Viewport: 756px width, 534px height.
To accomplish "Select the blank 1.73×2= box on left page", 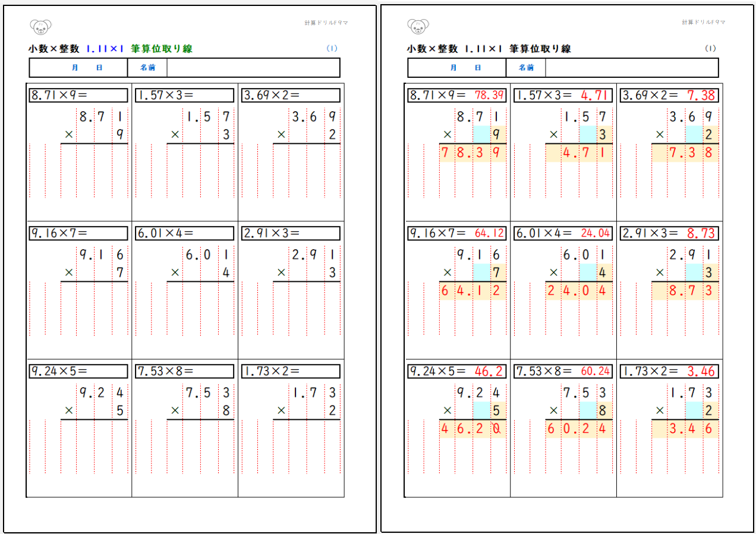I will point(291,371).
